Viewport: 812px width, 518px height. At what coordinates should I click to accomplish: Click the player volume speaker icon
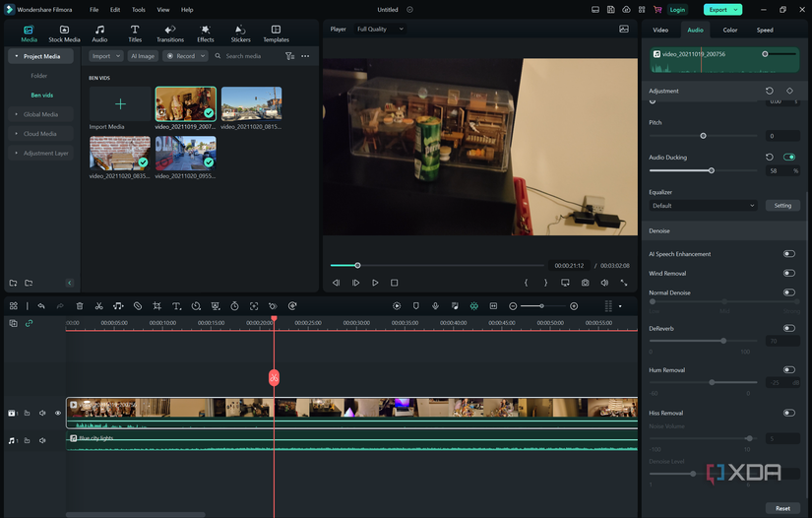604,283
